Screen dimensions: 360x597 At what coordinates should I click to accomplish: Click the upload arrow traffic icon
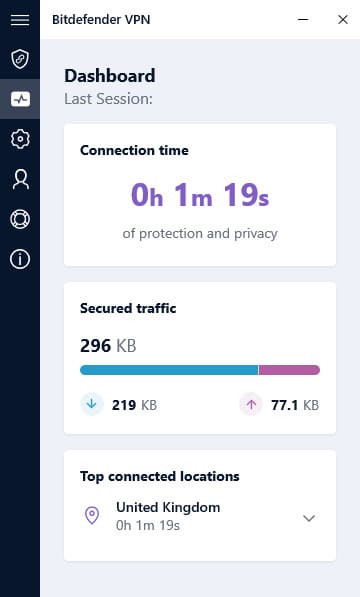click(x=251, y=404)
